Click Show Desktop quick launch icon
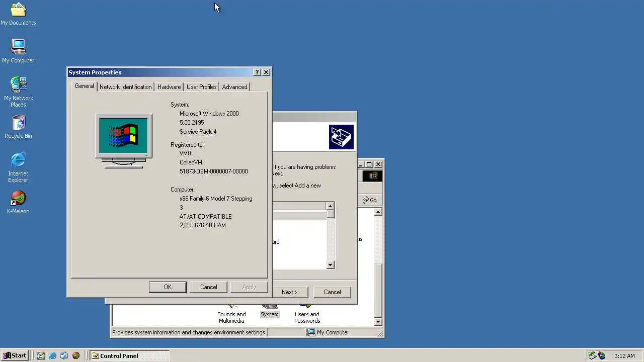The height and width of the screenshot is (362, 644). click(x=41, y=355)
